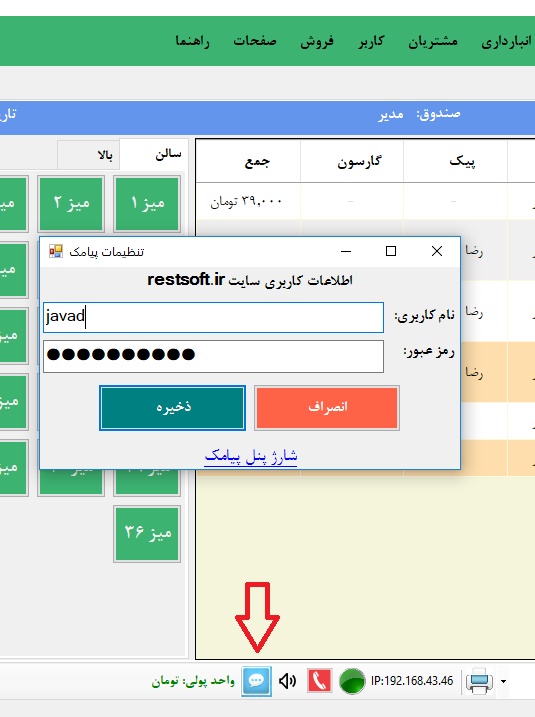Open the فروش menu
The image size is (535, 717).
317,41
